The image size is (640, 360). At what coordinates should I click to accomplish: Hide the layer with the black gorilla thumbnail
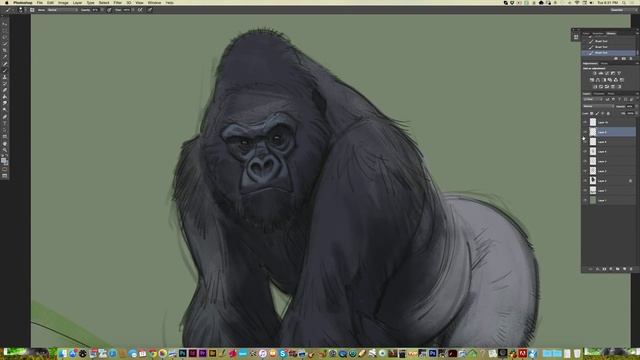coord(585,180)
